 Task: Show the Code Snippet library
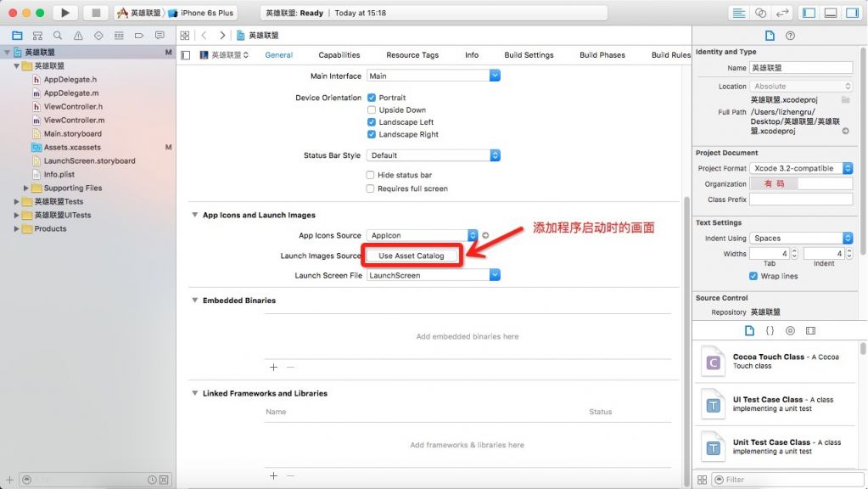(770, 330)
